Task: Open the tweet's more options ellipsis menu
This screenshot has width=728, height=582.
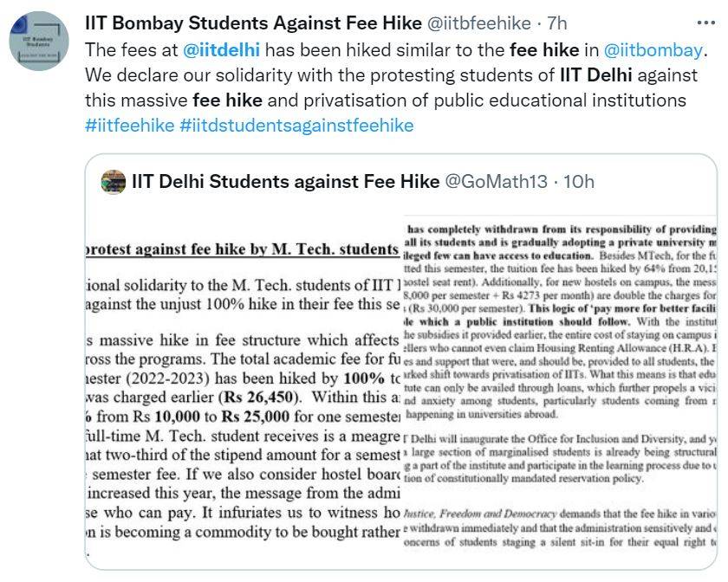Action: click(x=706, y=23)
